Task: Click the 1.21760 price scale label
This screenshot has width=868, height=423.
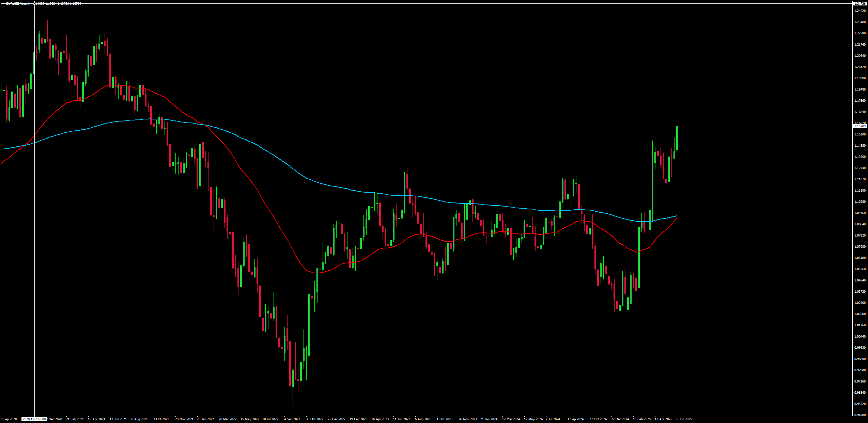Action: pyautogui.click(x=860, y=45)
